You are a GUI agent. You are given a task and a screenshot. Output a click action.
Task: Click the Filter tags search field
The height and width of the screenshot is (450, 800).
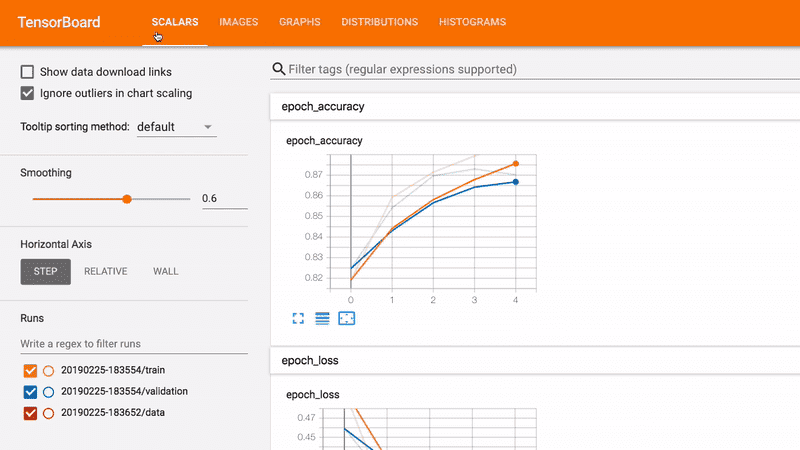point(540,70)
